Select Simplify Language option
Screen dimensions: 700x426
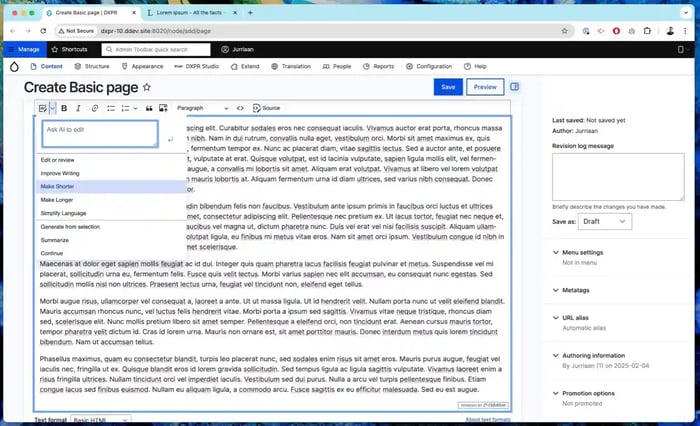[x=111, y=213]
